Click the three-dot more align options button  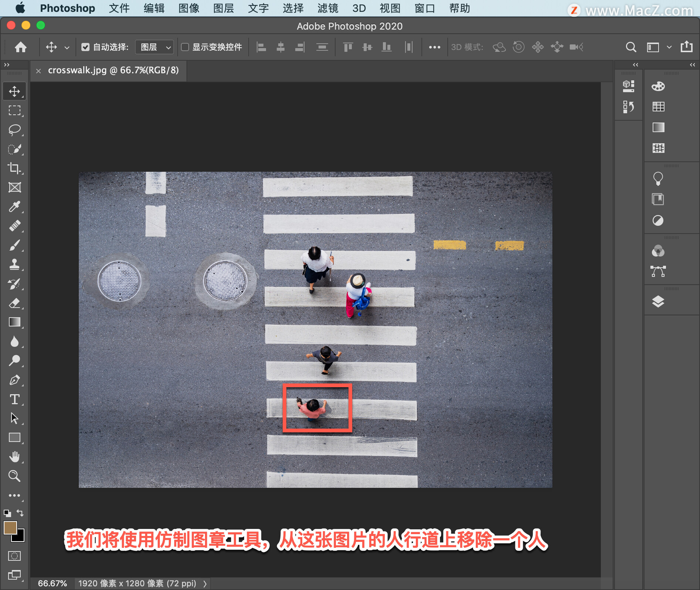[434, 47]
